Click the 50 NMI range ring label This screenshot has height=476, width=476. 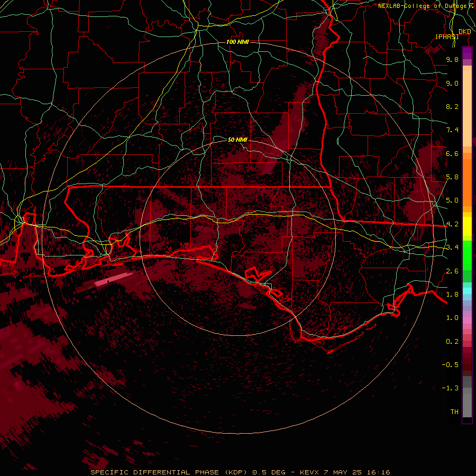tap(237, 140)
